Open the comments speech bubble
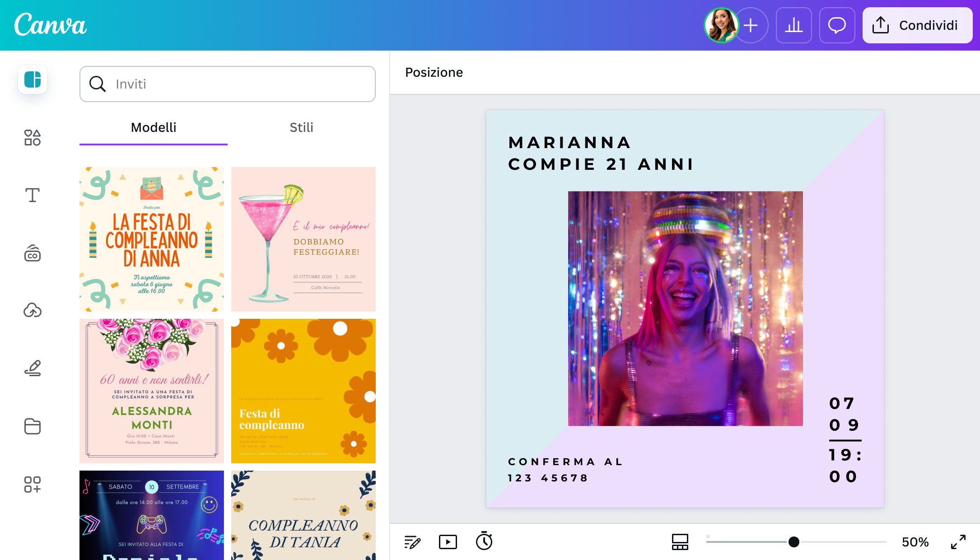 tap(837, 25)
